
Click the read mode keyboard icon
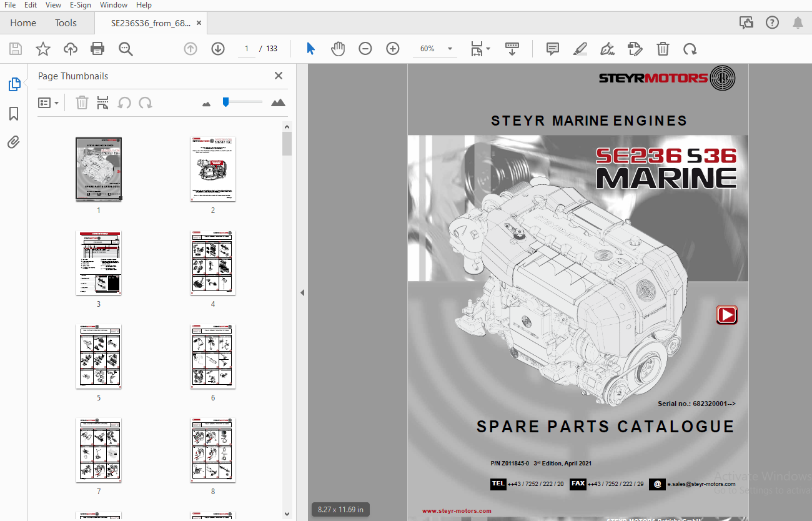[x=512, y=49]
